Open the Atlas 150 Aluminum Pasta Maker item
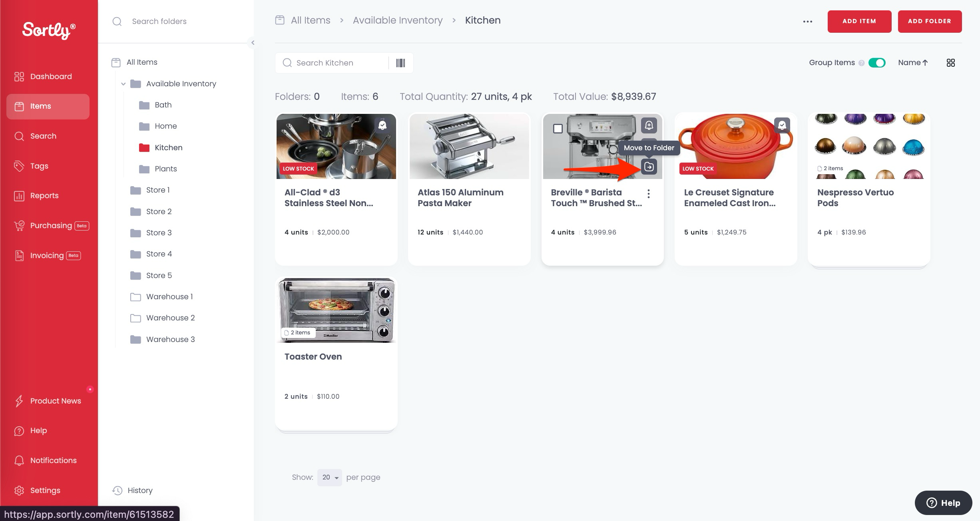The width and height of the screenshot is (980, 521). click(x=460, y=198)
